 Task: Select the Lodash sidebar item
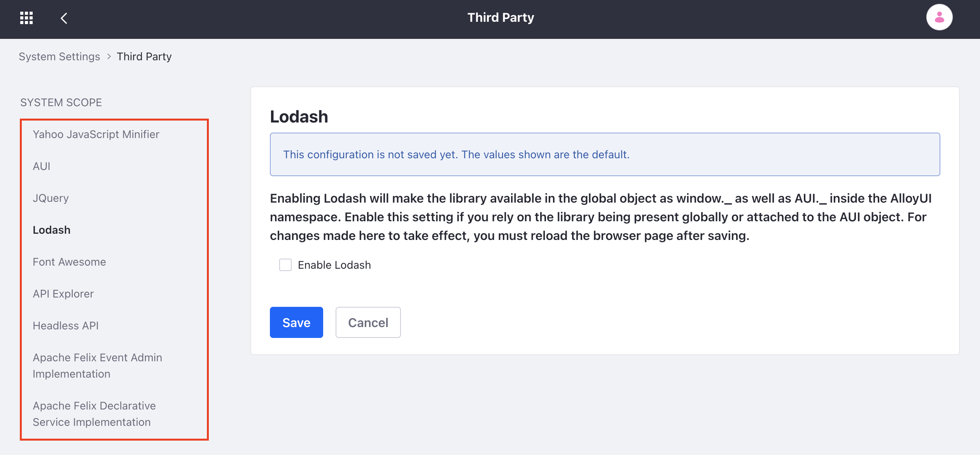[x=51, y=230]
